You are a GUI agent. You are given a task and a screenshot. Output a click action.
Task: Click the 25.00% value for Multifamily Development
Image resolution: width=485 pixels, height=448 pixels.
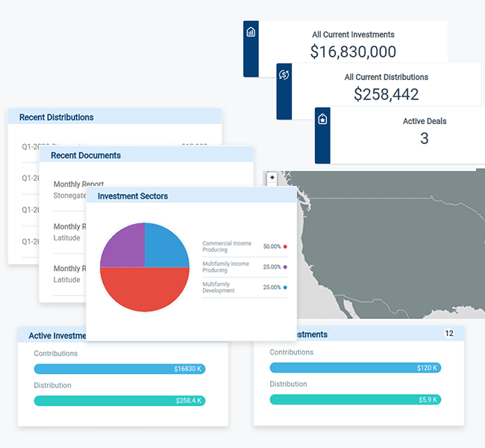pyautogui.click(x=272, y=287)
